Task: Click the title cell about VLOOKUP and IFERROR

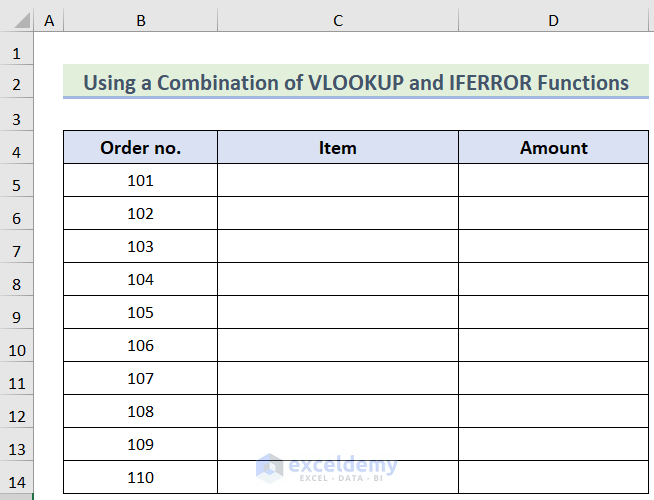Action: [355, 82]
